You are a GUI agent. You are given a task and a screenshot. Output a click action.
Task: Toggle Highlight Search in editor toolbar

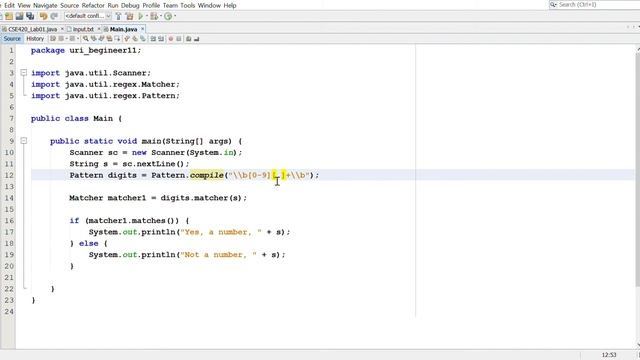click(x=109, y=39)
